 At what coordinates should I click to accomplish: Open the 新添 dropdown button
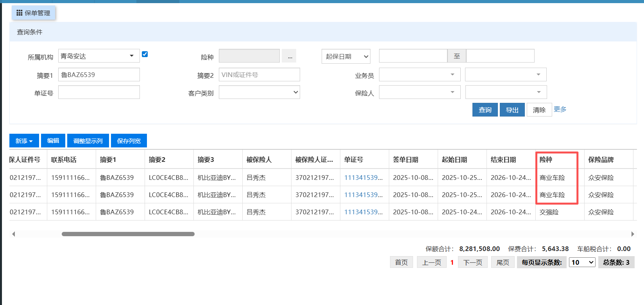coord(24,141)
